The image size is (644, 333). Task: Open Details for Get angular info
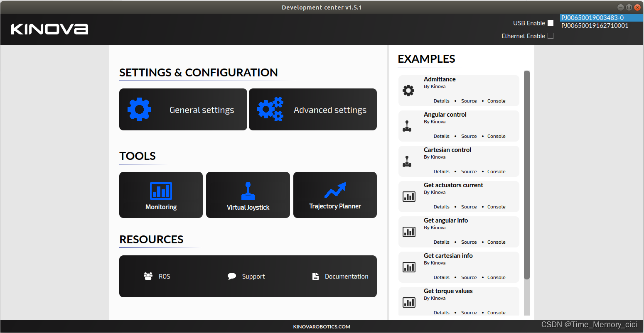tap(441, 242)
